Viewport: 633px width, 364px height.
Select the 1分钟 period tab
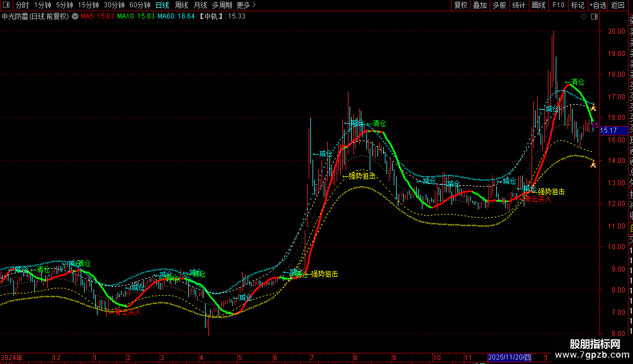43,5
